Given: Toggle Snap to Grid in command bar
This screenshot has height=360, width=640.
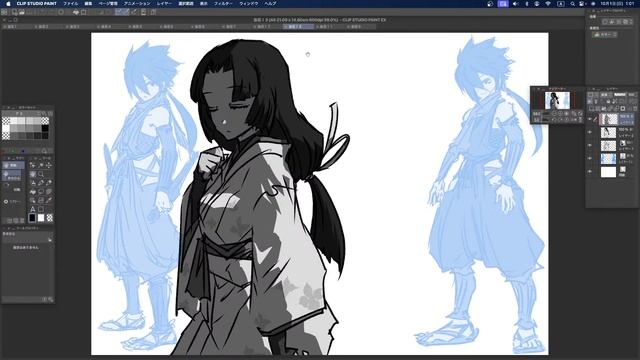Looking at the screenshot, I should 134,12.
